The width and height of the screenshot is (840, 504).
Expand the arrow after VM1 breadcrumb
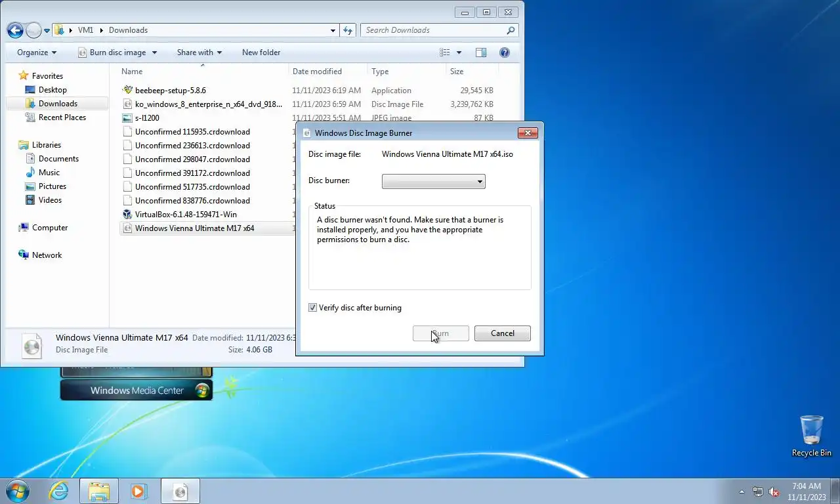pyautogui.click(x=102, y=30)
